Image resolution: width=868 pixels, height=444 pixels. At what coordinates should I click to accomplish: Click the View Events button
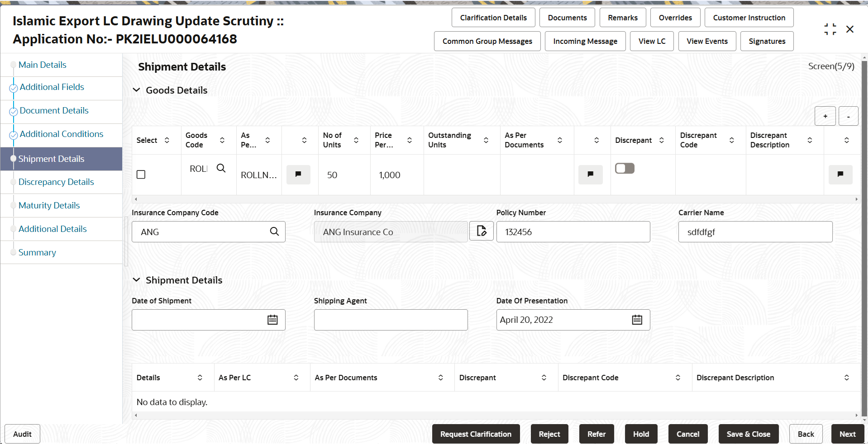[707, 41]
